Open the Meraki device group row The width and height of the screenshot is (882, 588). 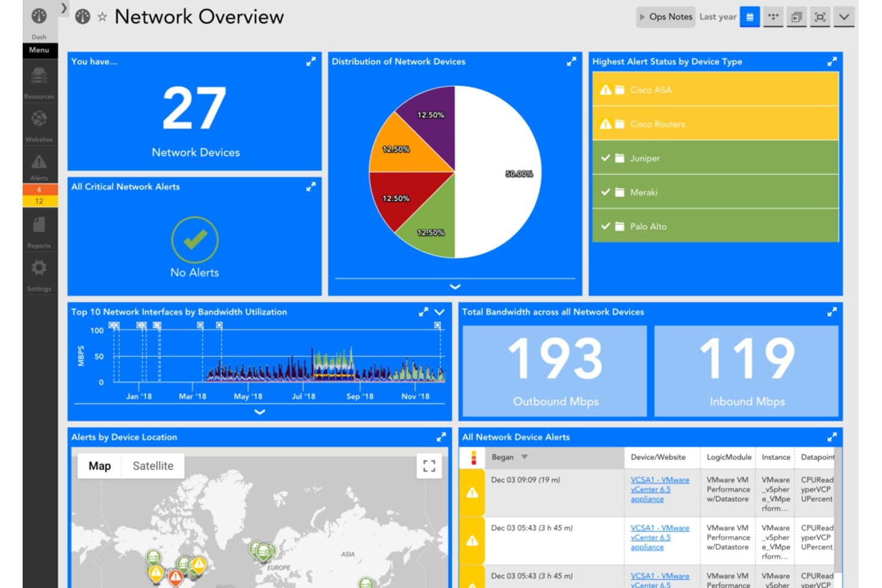[715, 192]
